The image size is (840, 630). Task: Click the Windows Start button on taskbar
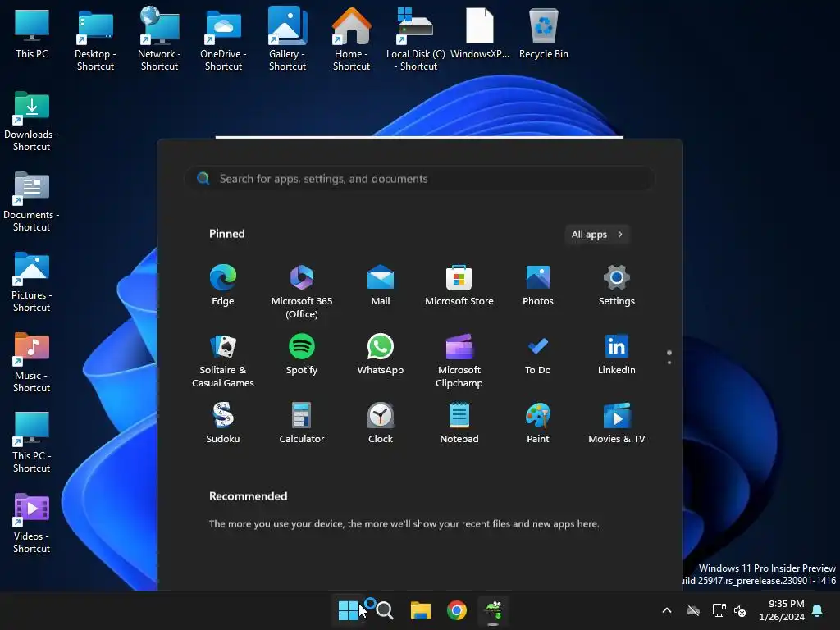click(x=348, y=610)
